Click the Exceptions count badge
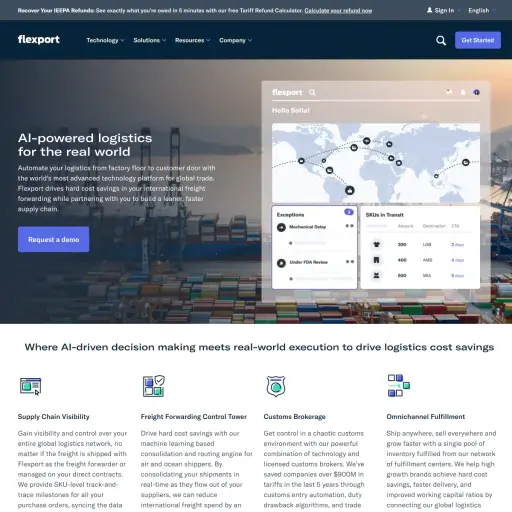The width and height of the screenshot is (512, 512). [349, 212]
